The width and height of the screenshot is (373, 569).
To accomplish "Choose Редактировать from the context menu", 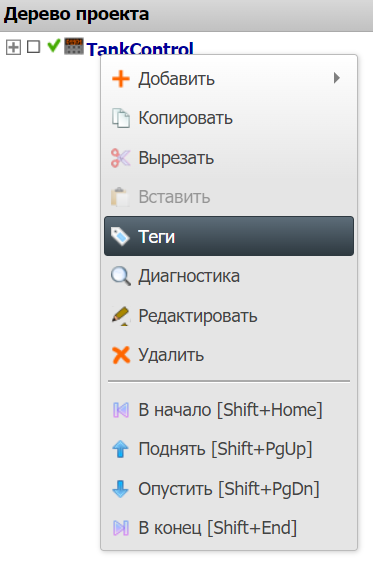I will [x=229, y=316].
